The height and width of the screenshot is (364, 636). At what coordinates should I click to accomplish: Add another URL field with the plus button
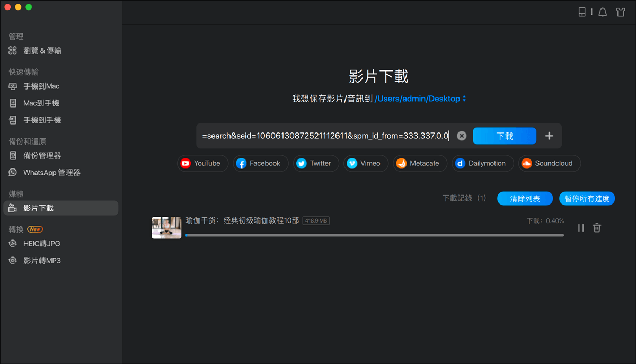549,136
